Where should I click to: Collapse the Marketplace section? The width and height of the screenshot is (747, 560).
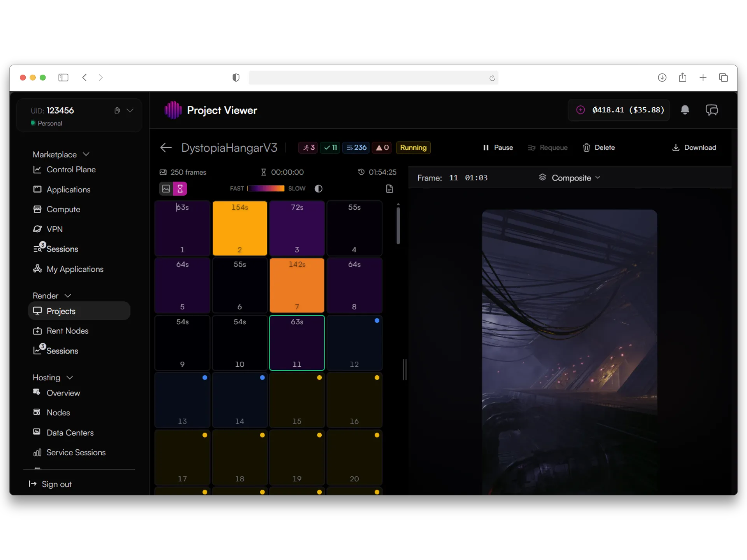coord(61,154)
